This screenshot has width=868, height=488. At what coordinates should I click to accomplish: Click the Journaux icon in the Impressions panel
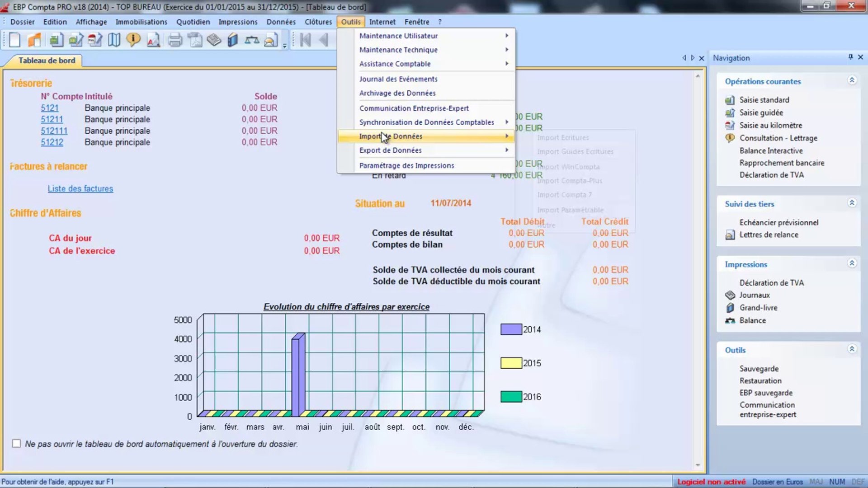point(730,295)
